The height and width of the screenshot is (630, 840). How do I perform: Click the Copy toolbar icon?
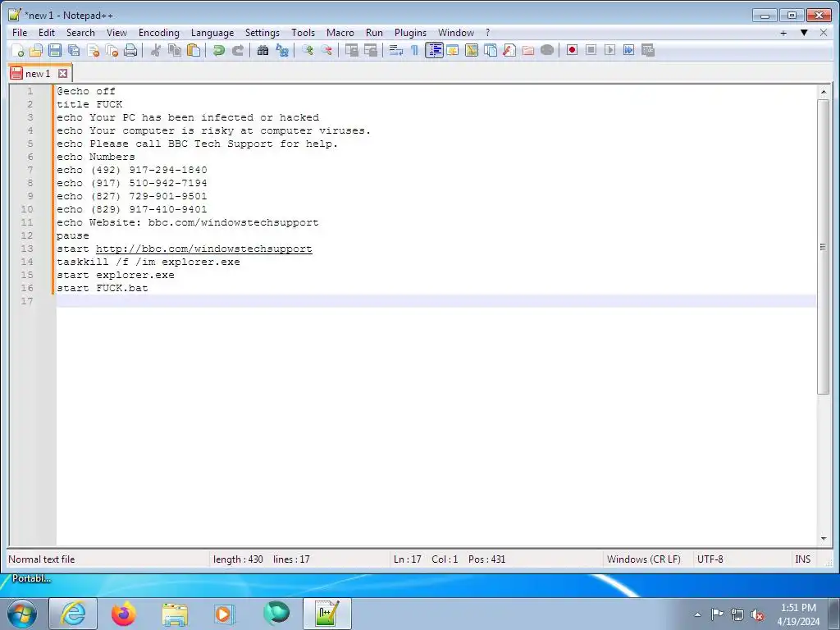(x=175, y=50)
